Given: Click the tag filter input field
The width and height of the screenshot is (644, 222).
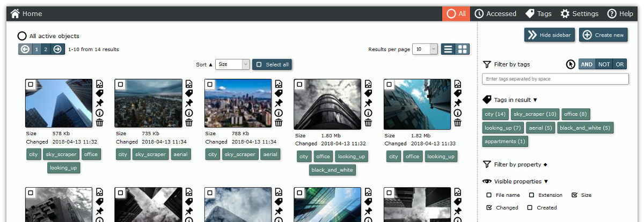Looking at the screenshot, I should [555, 79].
